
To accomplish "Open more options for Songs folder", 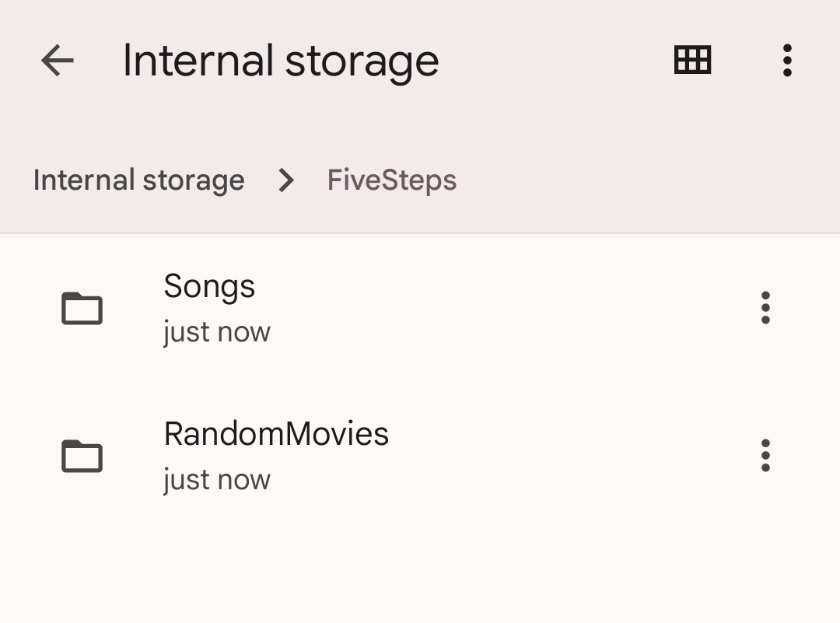I will (765, 308).
